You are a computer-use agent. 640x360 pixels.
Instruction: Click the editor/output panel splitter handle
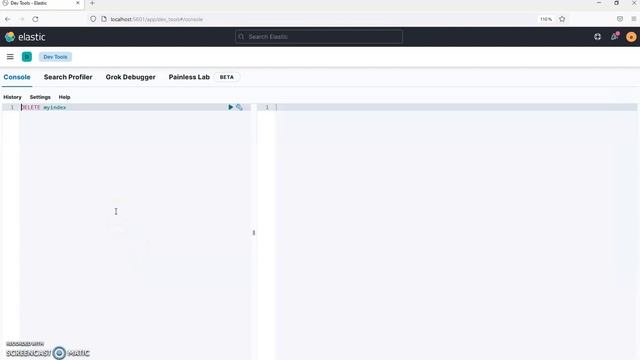254,233
